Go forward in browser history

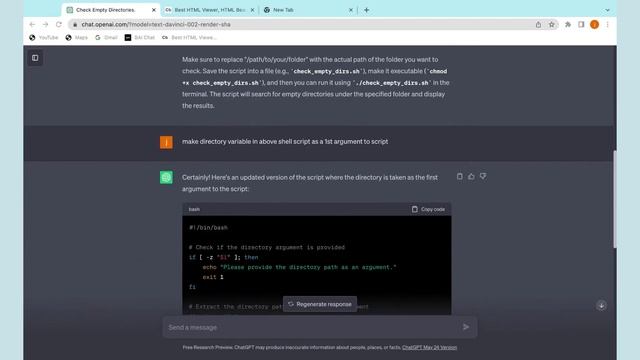45,24
